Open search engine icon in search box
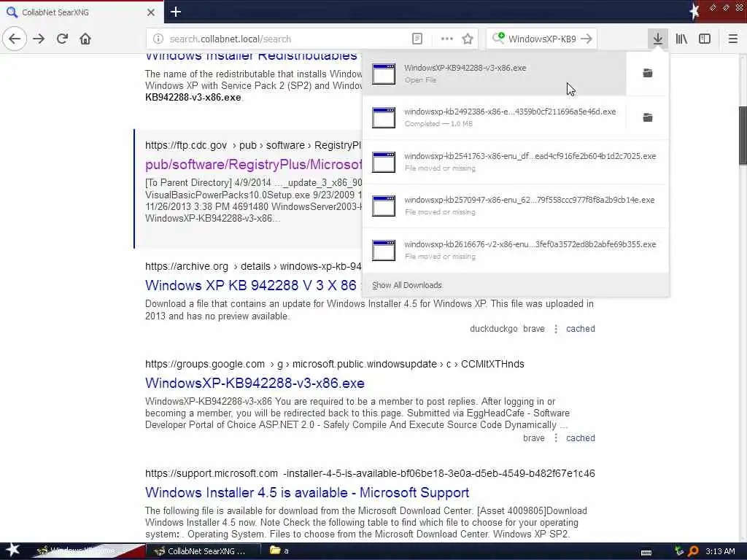The height and width of the screenshot is (560, 747). coord(498,38)
